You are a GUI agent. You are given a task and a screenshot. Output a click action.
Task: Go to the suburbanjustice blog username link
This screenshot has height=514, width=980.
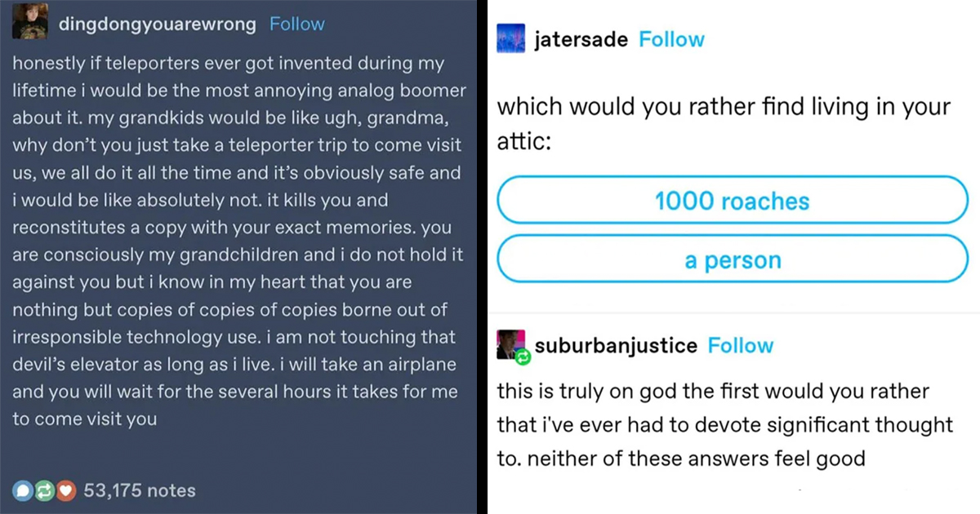tap(616, 346)
